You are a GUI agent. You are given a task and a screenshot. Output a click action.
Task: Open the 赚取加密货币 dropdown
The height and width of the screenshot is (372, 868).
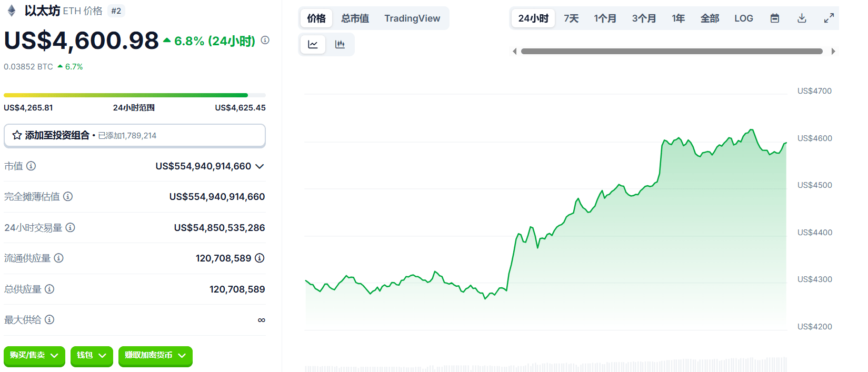[155, 356]
